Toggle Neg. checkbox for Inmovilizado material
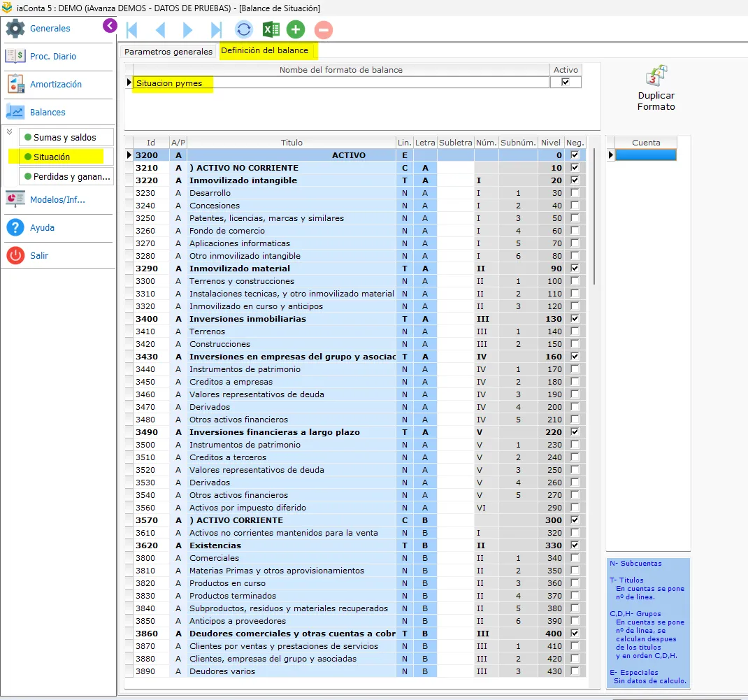Image resolution: width=748 pixels, height=700 pixels. 575,268
